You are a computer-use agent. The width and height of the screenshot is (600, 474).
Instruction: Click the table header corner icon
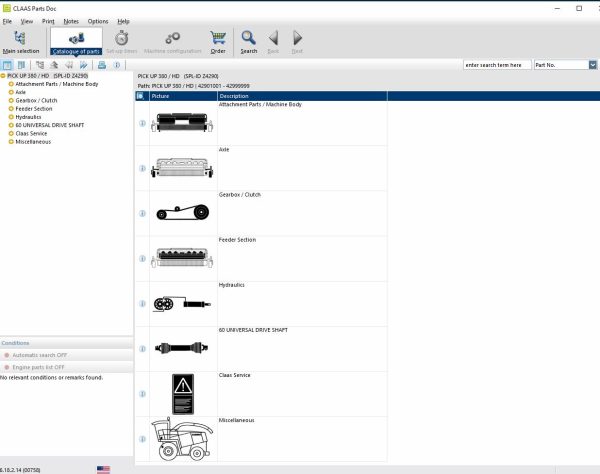click(x=140, y=96)
